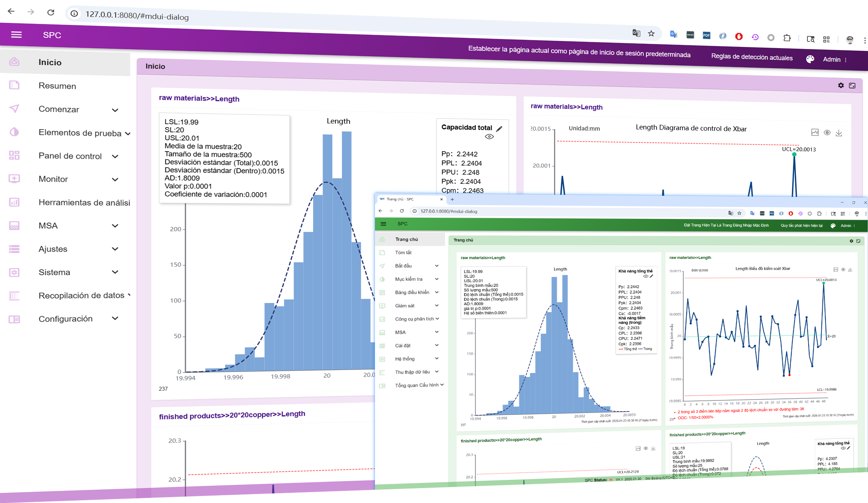
Task: Bookmark the page with the star icon
Action: [x=651, y=34]
